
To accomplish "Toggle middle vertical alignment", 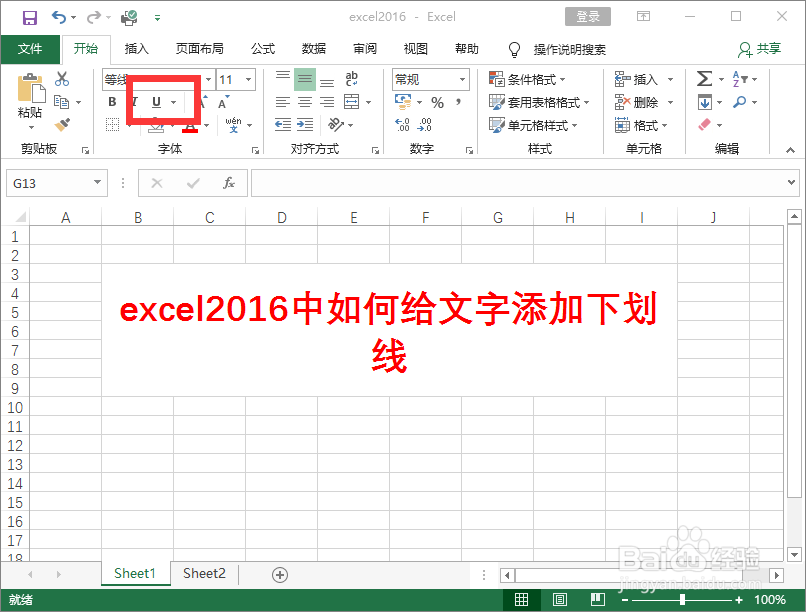I will [x=305, y=79].
